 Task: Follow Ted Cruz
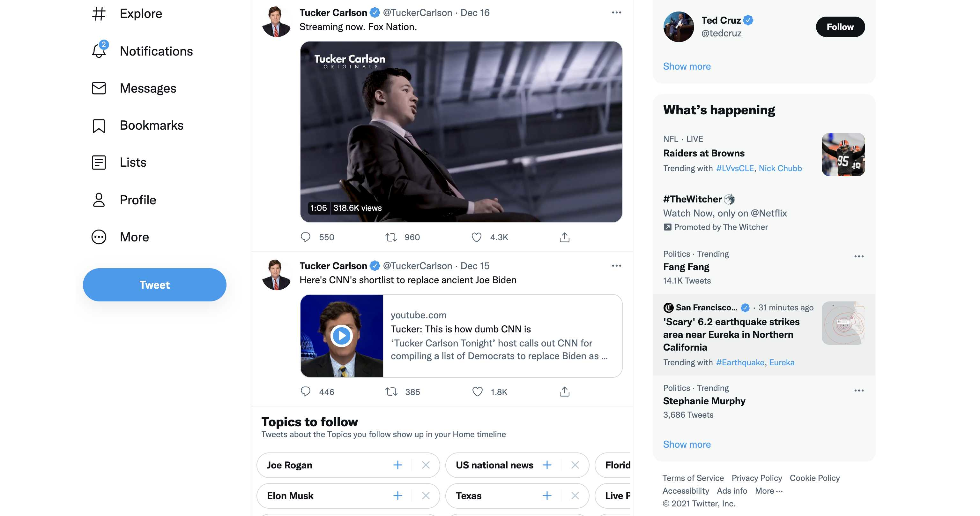840,27
